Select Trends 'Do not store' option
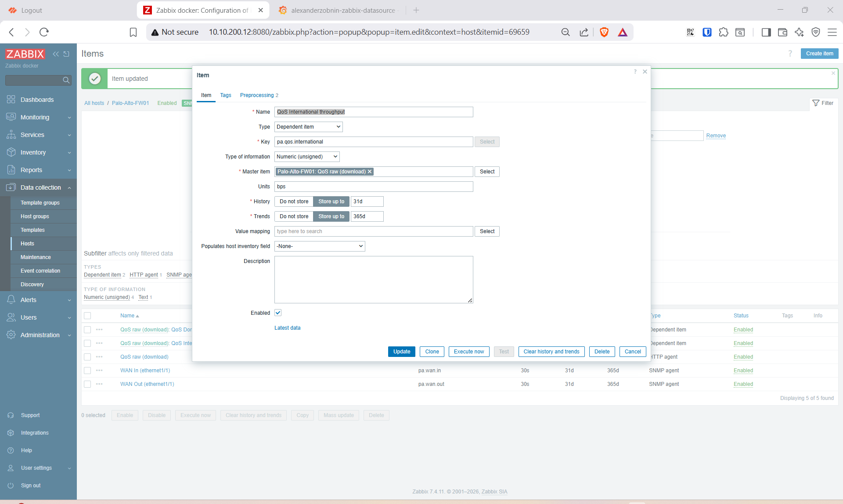Viewport: 843px width, 504px height. (294, 216)
